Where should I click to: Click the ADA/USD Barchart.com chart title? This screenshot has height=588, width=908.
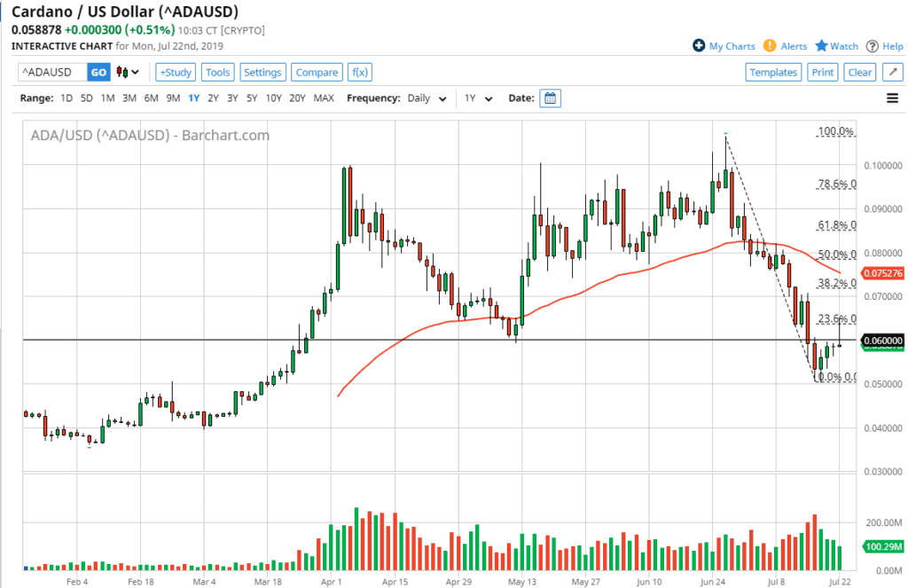click(150, 136)
